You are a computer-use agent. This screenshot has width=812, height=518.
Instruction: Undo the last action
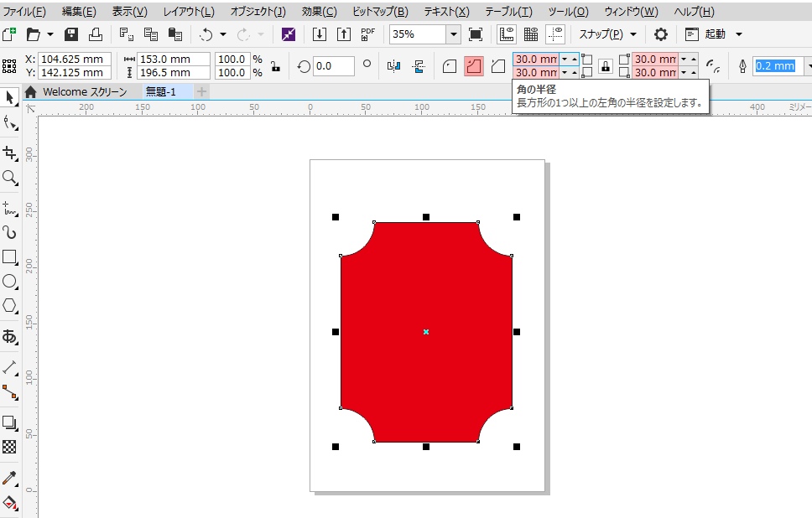pyautogui.click(x=206, y=34)
